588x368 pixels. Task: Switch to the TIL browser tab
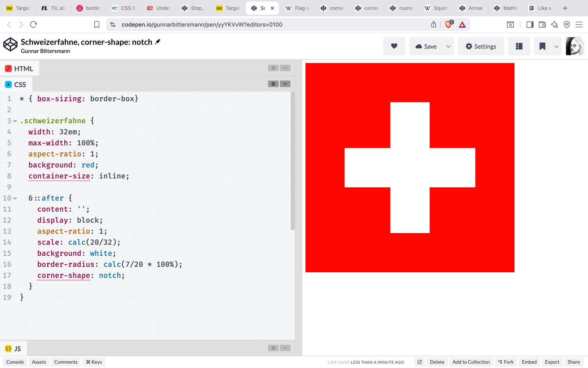(x=54, y=8)
